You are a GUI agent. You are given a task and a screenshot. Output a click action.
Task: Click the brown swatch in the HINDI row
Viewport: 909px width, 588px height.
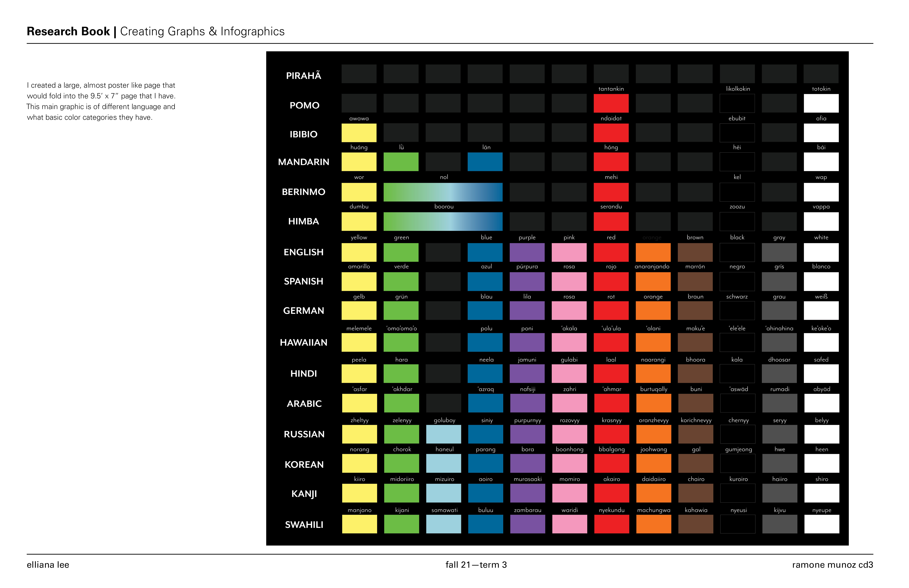coord(695,373)
